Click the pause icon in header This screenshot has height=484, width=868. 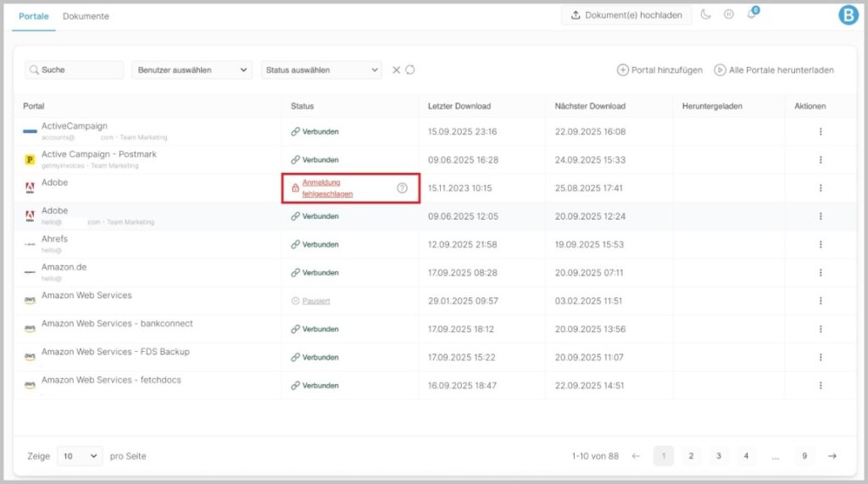click(728, 14)
